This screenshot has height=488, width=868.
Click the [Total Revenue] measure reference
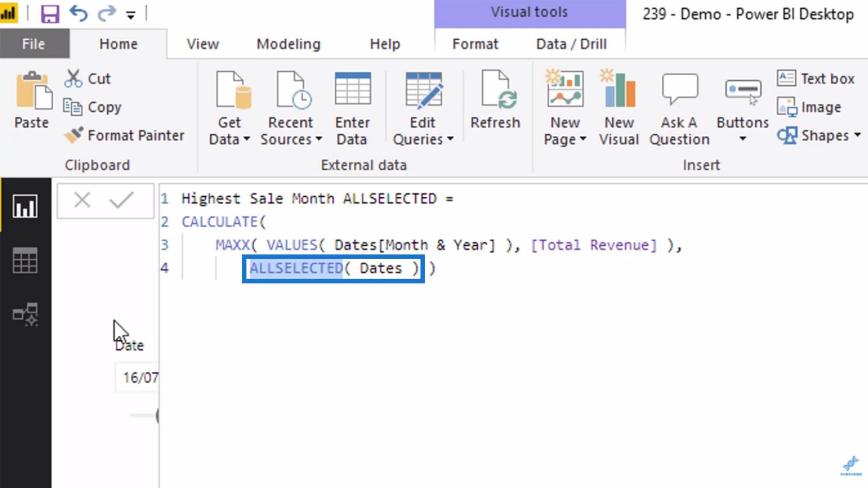(594, 245)
